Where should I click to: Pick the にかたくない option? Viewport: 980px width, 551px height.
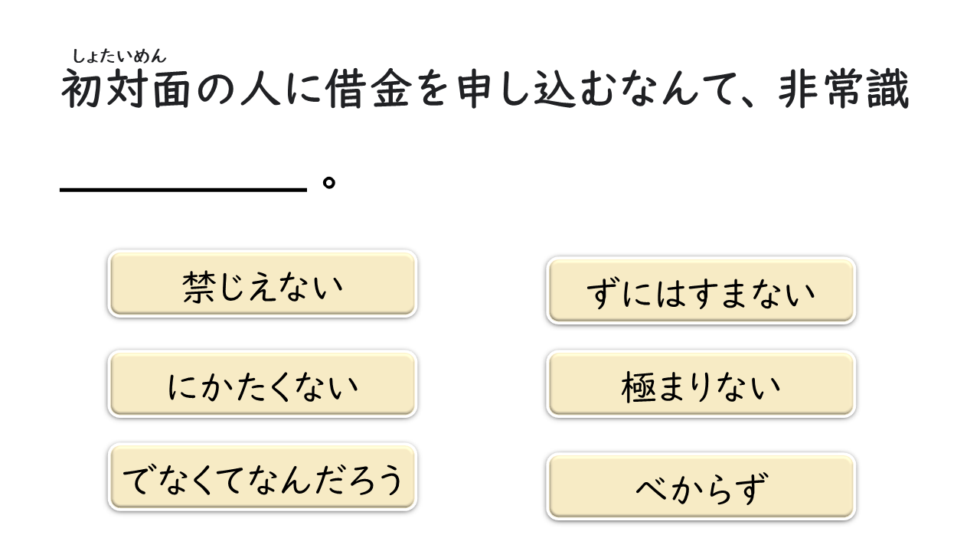[262, 384]
